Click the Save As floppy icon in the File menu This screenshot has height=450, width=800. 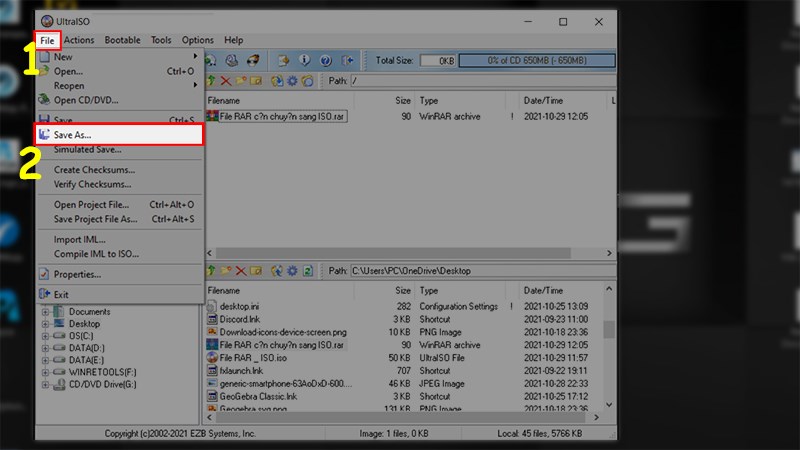[44, 135]
